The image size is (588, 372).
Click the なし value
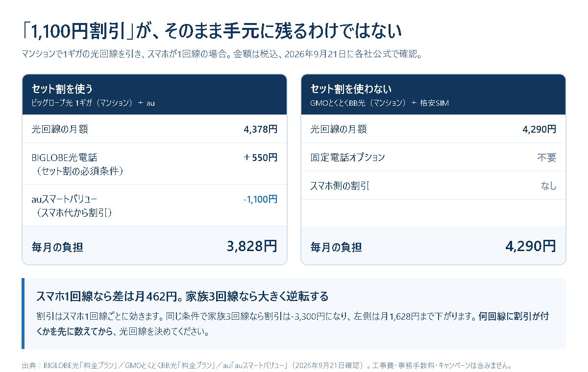549,186
